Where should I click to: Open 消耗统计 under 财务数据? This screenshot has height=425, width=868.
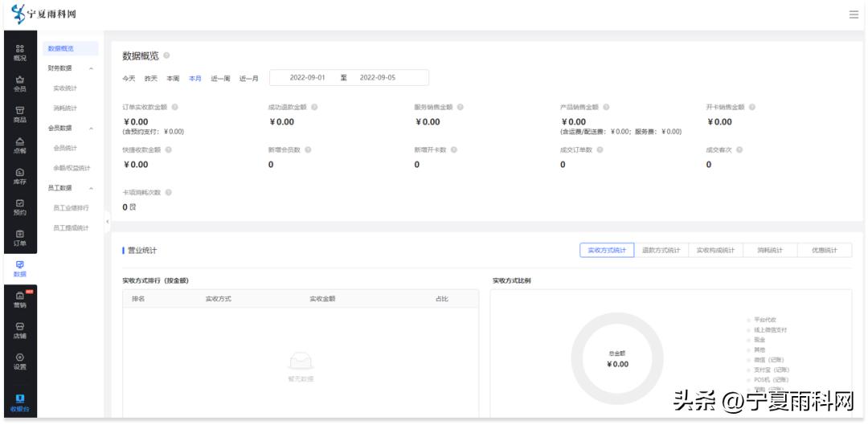pyautogui.click(x=65, y=108)
